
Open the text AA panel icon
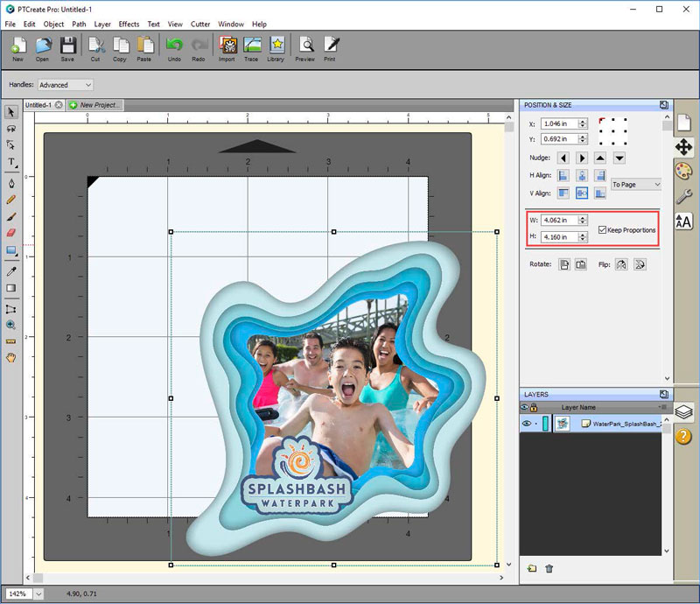pyautogui.click(x=683, y=221)
